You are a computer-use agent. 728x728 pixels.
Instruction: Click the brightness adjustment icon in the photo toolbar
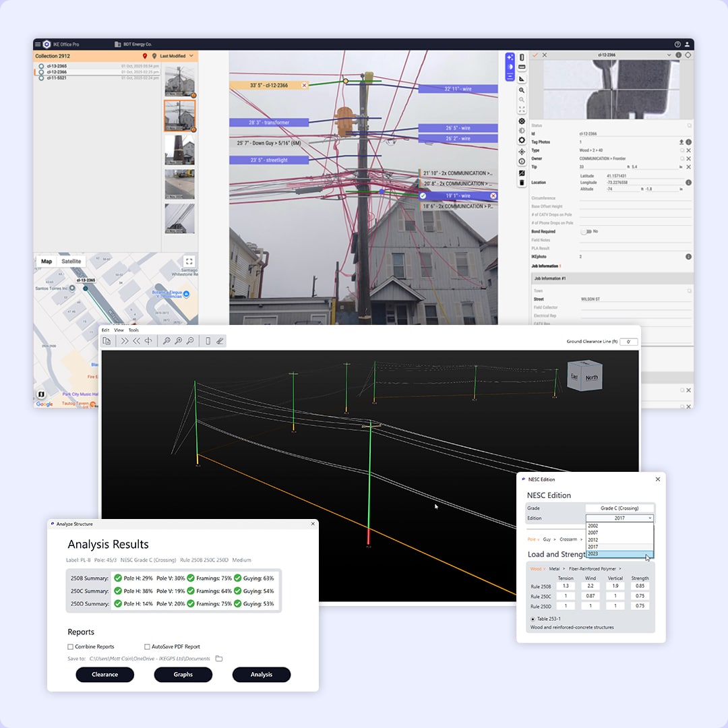pos(522,131)
